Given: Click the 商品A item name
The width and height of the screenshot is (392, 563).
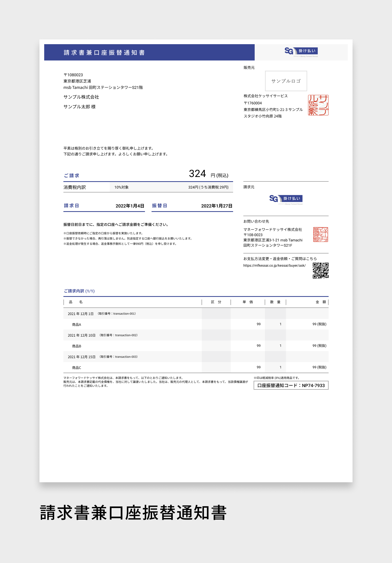Looking at the screenshot, I should 77,324.
